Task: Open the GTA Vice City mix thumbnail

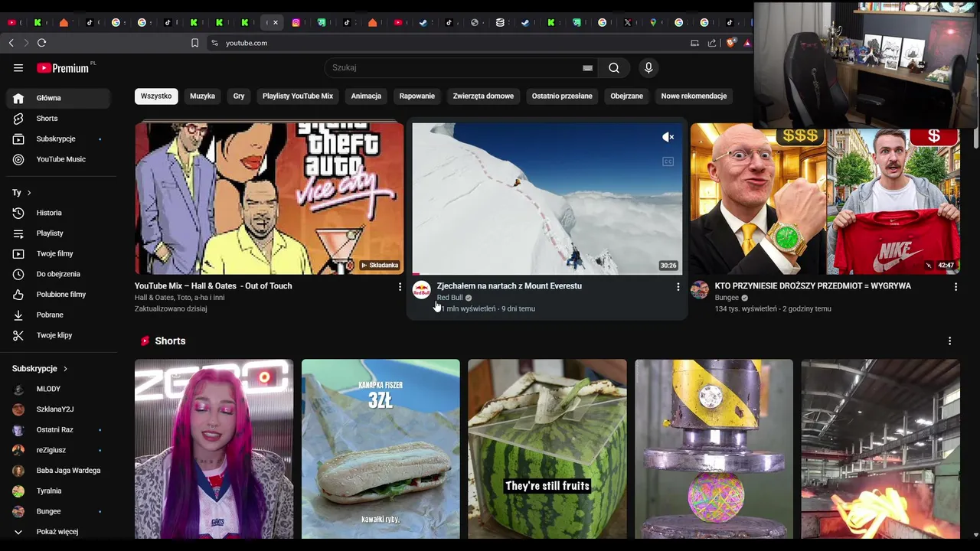Action: coord(269,198)
